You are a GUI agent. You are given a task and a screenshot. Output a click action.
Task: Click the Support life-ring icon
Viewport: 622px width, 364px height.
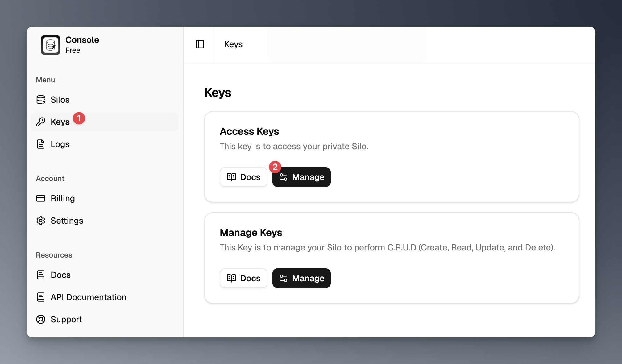click(x=41, y=319)
